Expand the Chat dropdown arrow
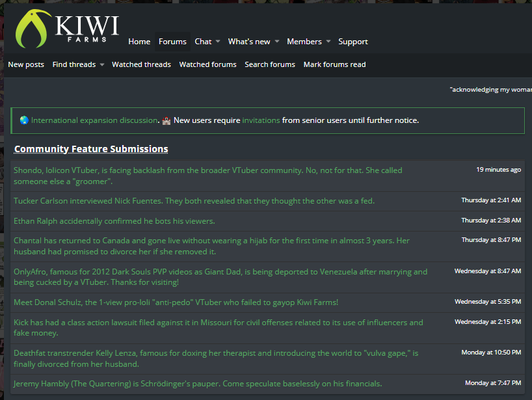The width and height of the screenshot is (532, 400). pyautogui.click(x=218, y=42)
